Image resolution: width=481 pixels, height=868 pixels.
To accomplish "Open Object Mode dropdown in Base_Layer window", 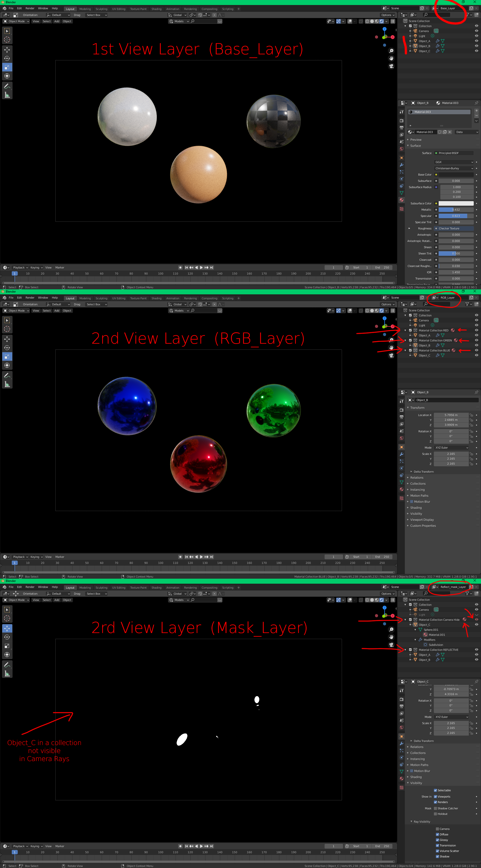I will click(16, 21).
